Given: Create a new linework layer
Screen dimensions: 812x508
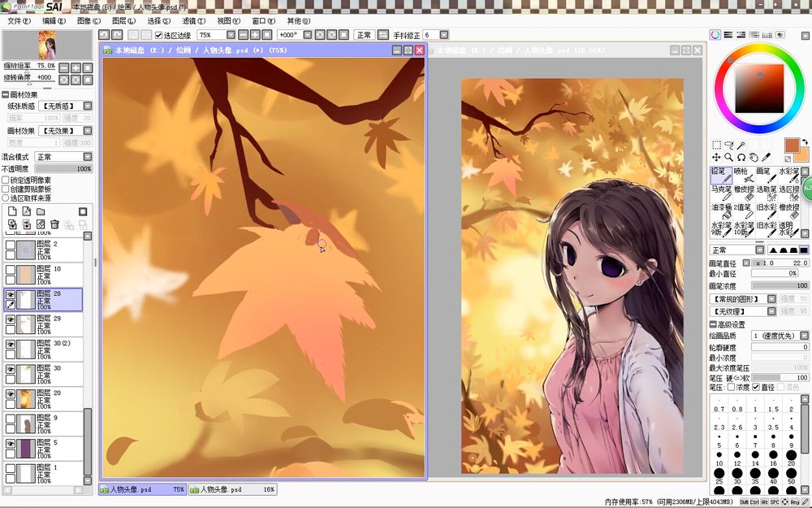Looking at the screenshot, I should coord(27,211).
